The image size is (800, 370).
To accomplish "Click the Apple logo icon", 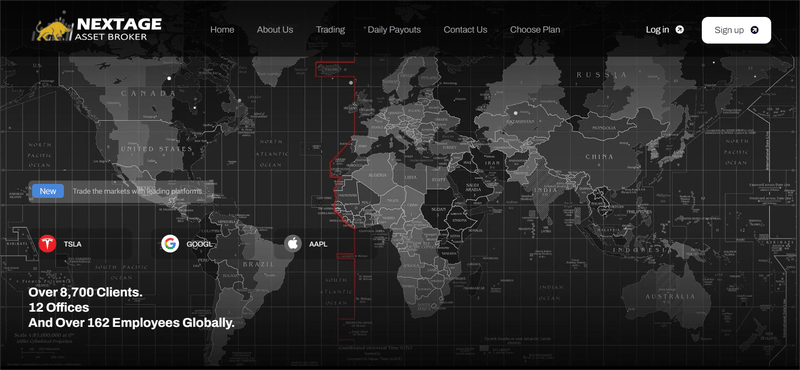I will [293, 244].
